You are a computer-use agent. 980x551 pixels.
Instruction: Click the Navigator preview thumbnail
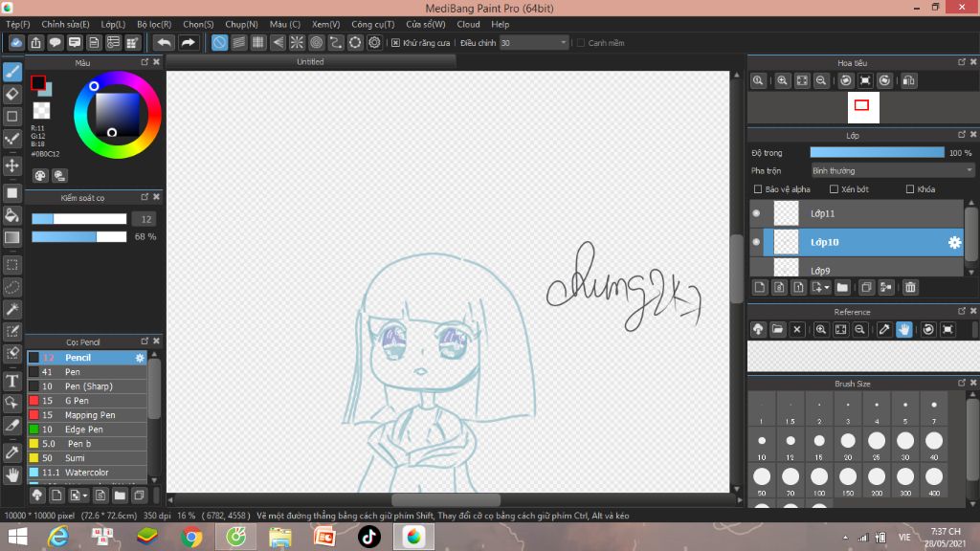pyautogui.click(x=863, y=107)
